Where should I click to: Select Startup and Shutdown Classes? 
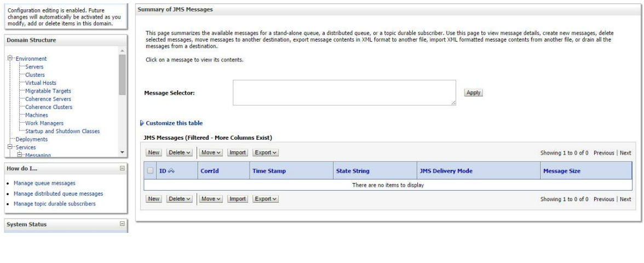click(62, 131)
